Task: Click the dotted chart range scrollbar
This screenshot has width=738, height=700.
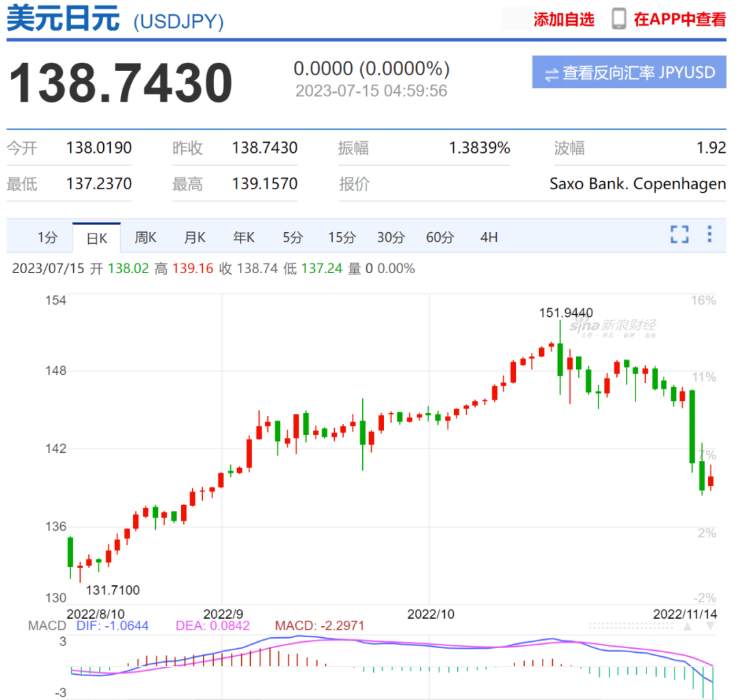Action: click(x=631, y=626)
